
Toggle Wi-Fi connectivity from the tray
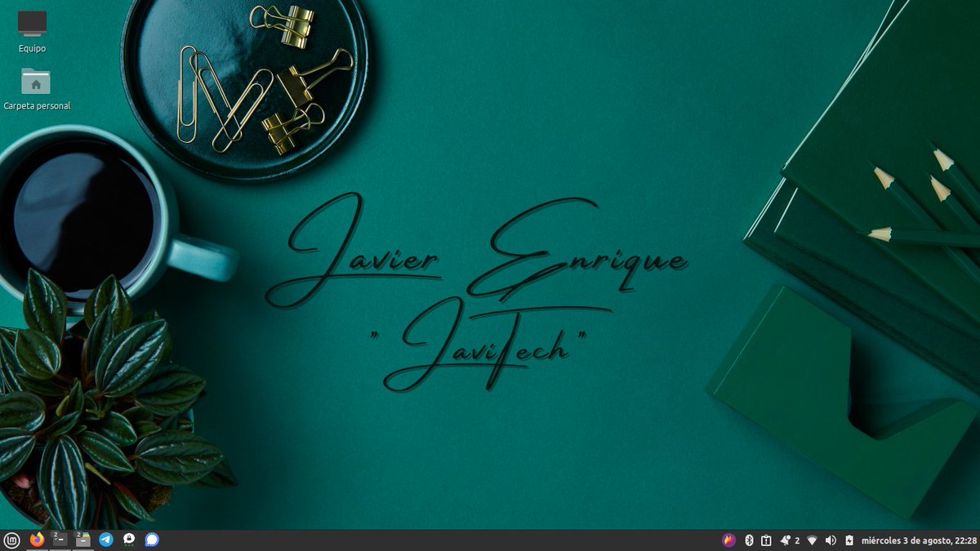click(813, 540)
